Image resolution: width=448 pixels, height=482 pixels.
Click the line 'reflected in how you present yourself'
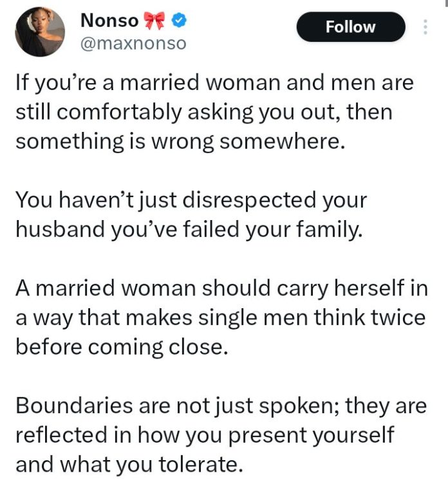click(x=205, y=435)
